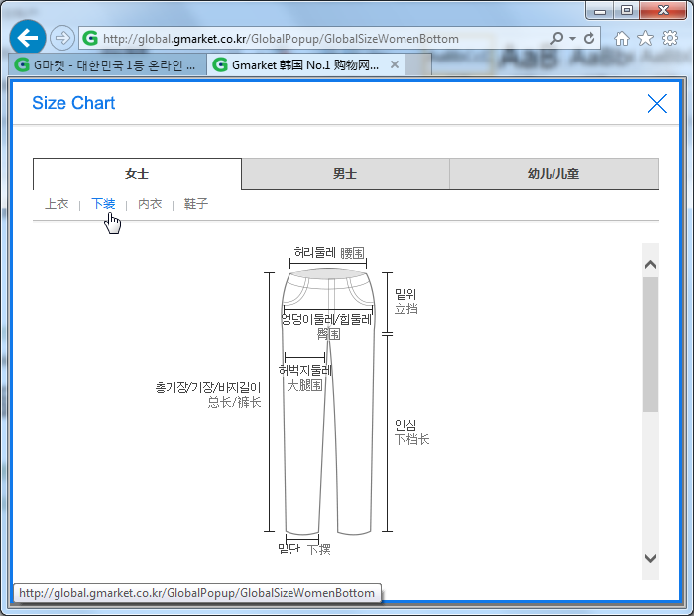Image resolution: width=694 pixels, height=616 pixels.
Task: Select the 幼儿/儿童 size chart tab
Action: (x=553, y=174)
